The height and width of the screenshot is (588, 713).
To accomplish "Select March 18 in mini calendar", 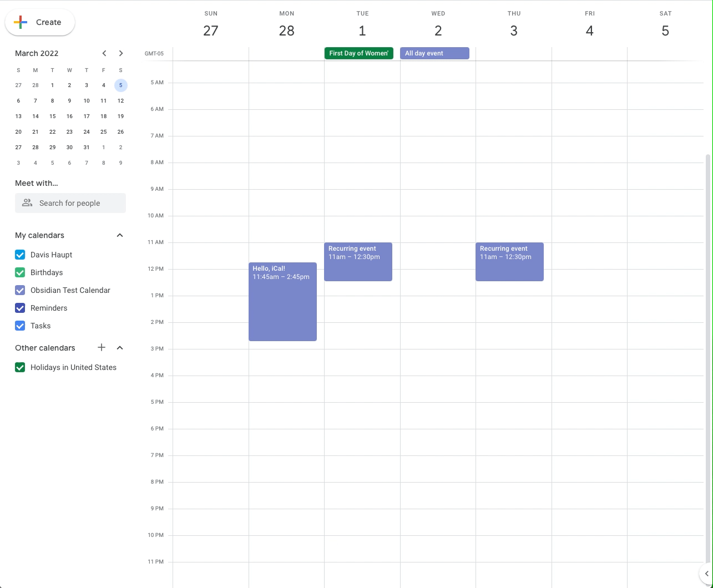I will pos(103,116).
